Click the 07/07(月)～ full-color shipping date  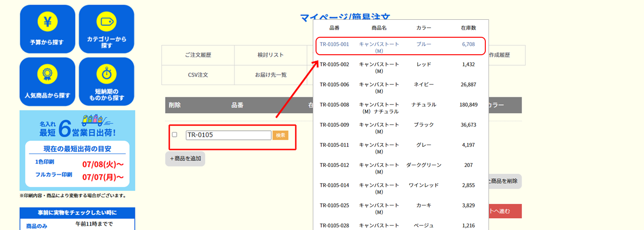103,177
